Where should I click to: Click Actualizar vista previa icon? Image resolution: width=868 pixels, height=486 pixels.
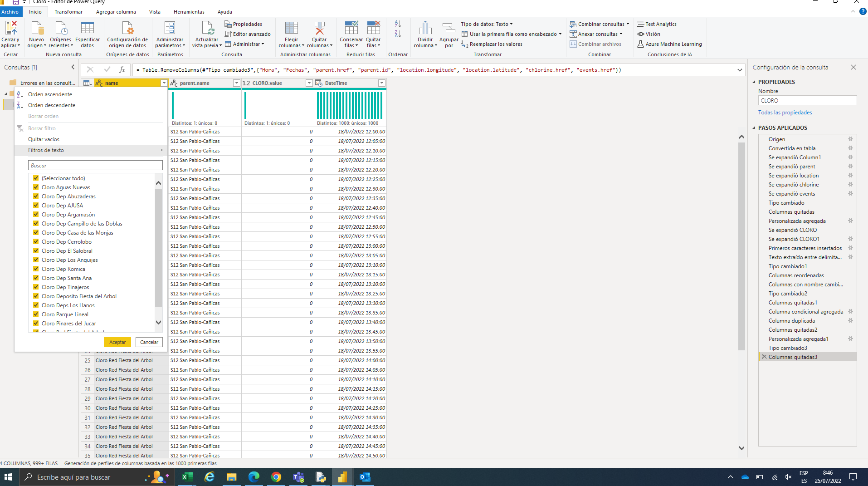click(x=207, y=28)
